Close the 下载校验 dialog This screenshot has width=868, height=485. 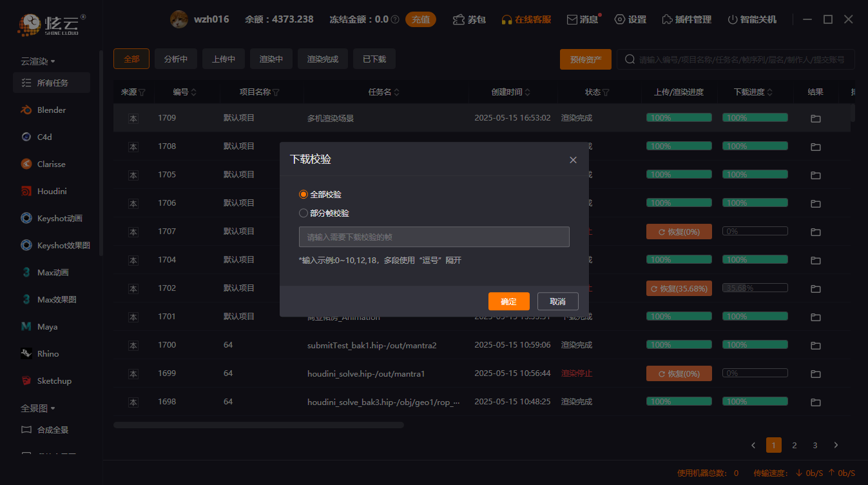point(573,160)
